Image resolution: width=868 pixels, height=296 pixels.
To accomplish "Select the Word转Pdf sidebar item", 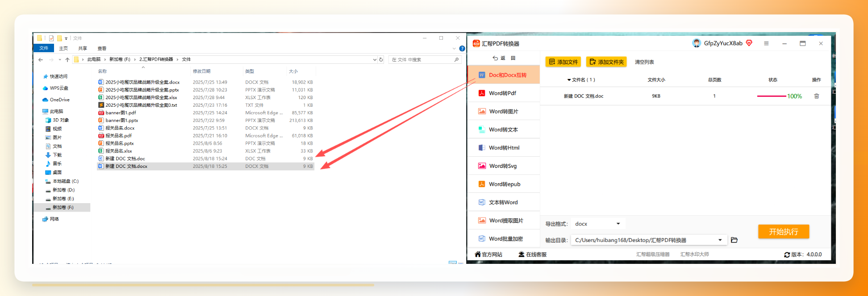I will [x=503, y=93].
